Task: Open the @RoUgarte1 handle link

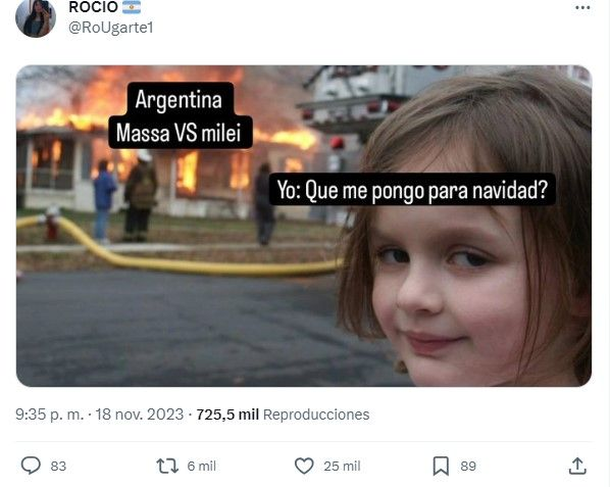Action: (x=111, y=27)
